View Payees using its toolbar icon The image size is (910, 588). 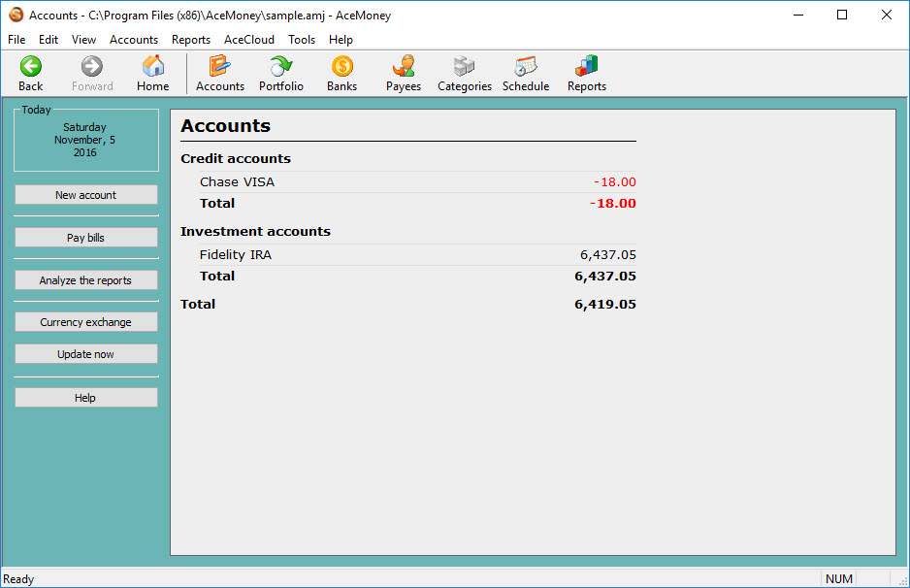(403, 73)
